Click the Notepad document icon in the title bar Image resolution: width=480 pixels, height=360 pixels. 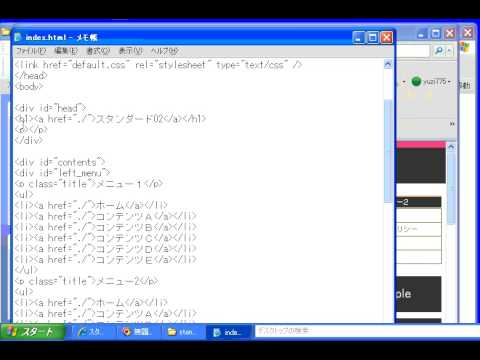pos(18,37)
